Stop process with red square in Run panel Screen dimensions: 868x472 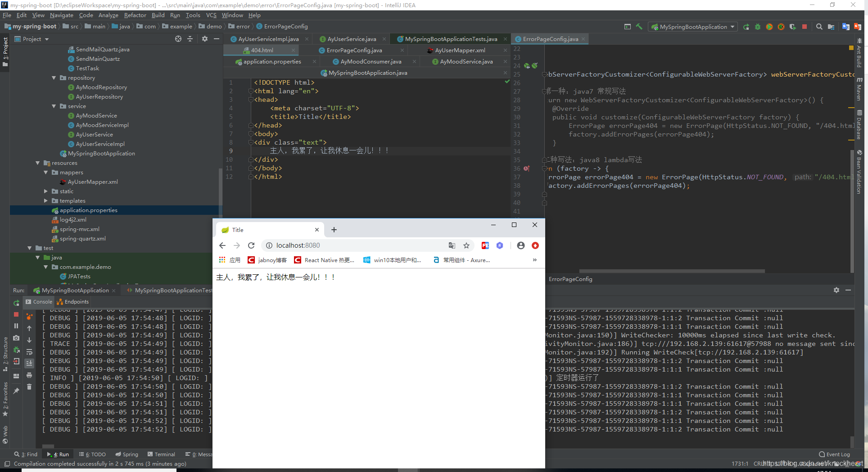pyautogui.click(x=16, y=314)
